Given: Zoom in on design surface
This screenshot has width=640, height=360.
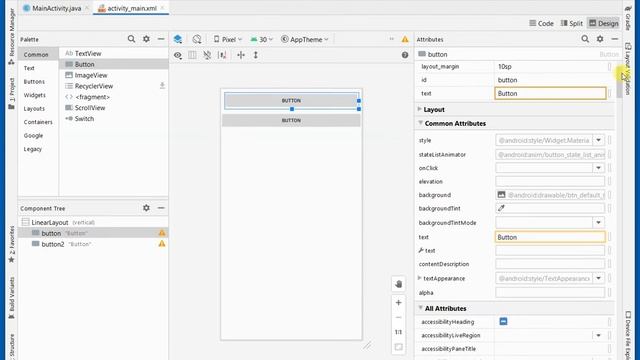Looking at the screenshot, I should 398,302.
